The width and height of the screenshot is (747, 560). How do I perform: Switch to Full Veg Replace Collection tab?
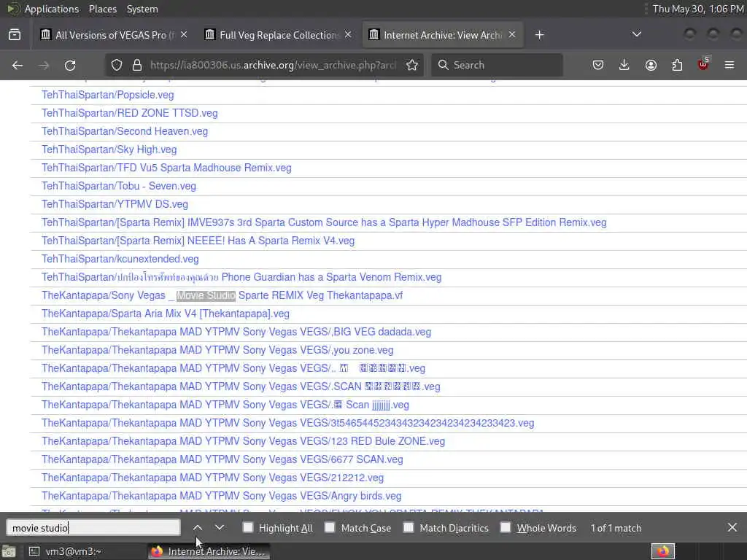pos(278,35)
